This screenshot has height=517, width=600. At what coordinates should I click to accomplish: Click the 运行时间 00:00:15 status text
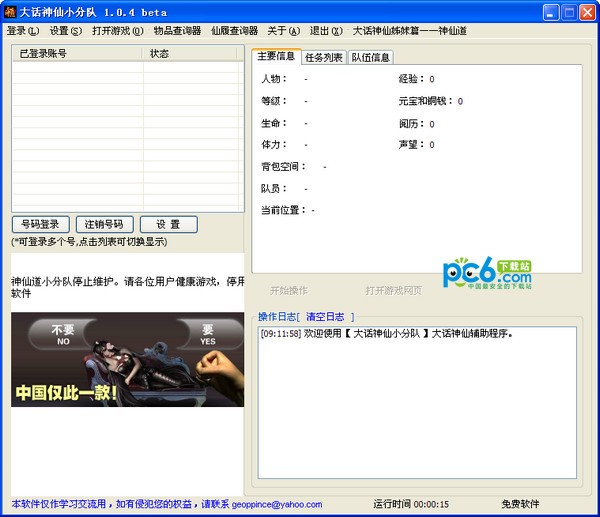[411, 504]
